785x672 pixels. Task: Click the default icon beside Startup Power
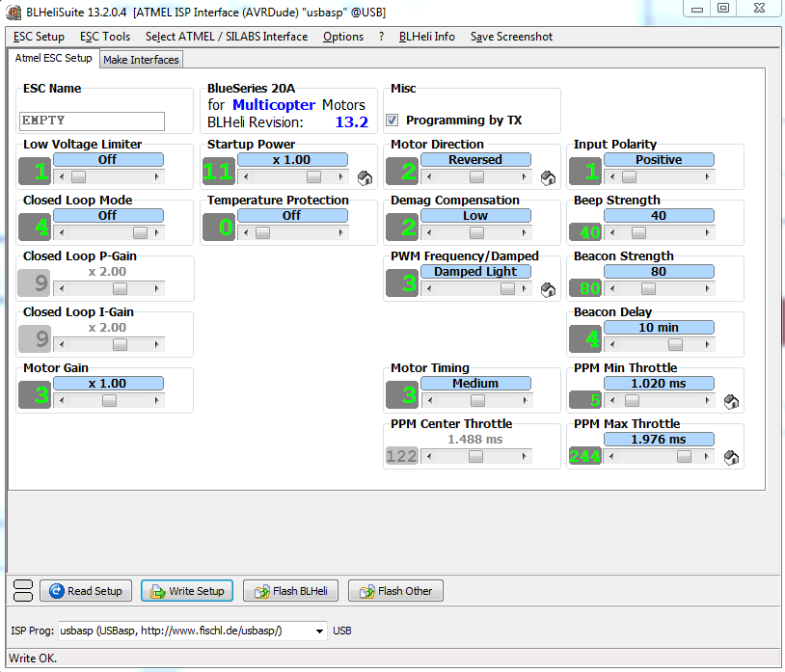365,177
